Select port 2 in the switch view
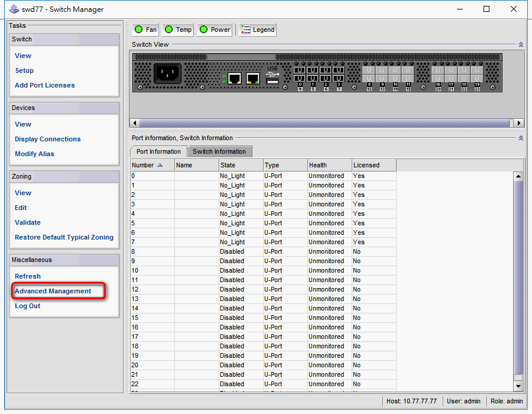Image resolution: width=532 pixels, height=414 pixels. click(x=325, y=70)
